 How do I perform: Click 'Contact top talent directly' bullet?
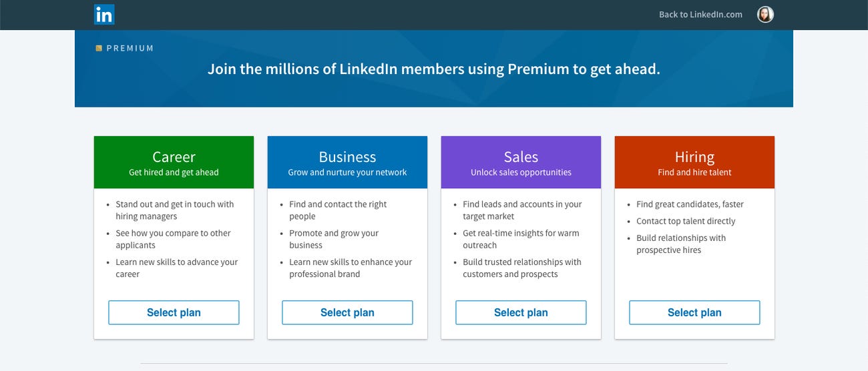point(686,221)
